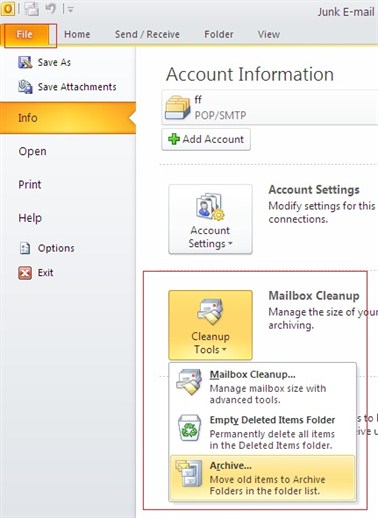The height and width of the screenshot is (518, 378).
Task: Click the recycle bin icon
Action: (x=189, y=428)
